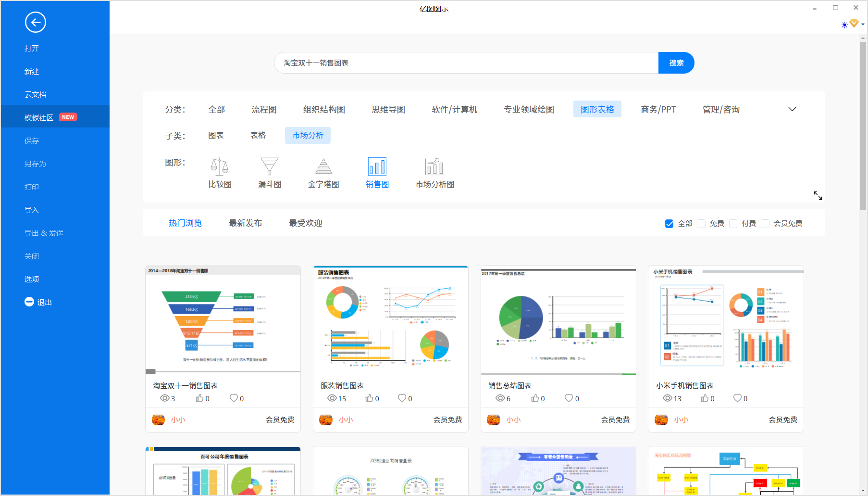The image size is (868, 496).
Task: Check the 会员免费 filter checkbox
Action: point(765,224)
